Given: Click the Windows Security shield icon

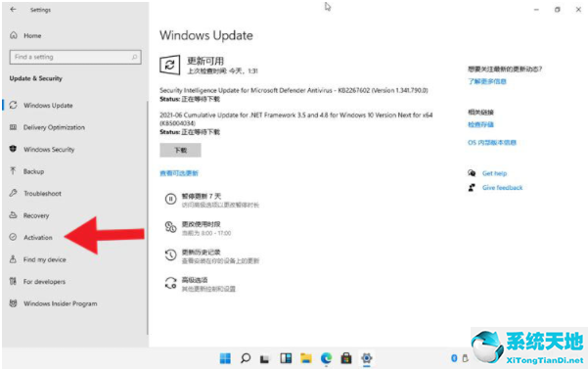Looking at the screenshot, I should click(13, 149).
